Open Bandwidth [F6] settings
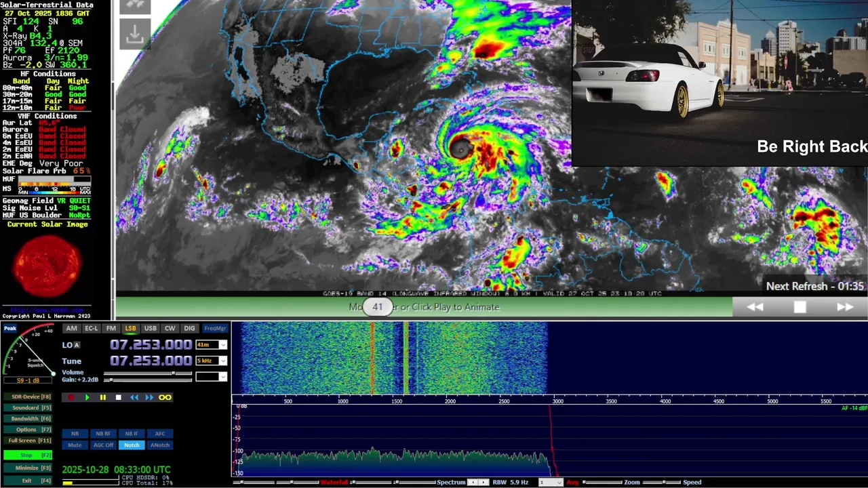 pyautogui.click(x=28, y=419)
